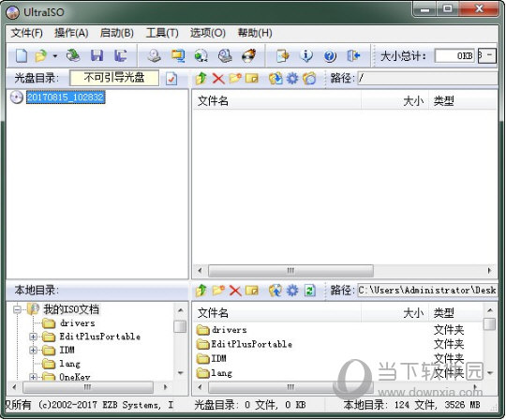
Task: Click the red X delete icon in the disc toolbar
Action: coord(218,79)
